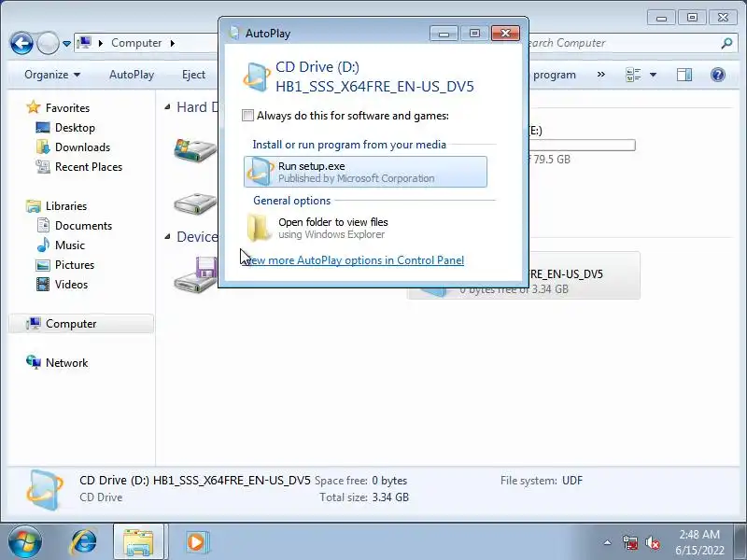The height and width of the screenshot is (560, 747).
Task: Open the Windows Start menu orb
Action: pos(24,542)
